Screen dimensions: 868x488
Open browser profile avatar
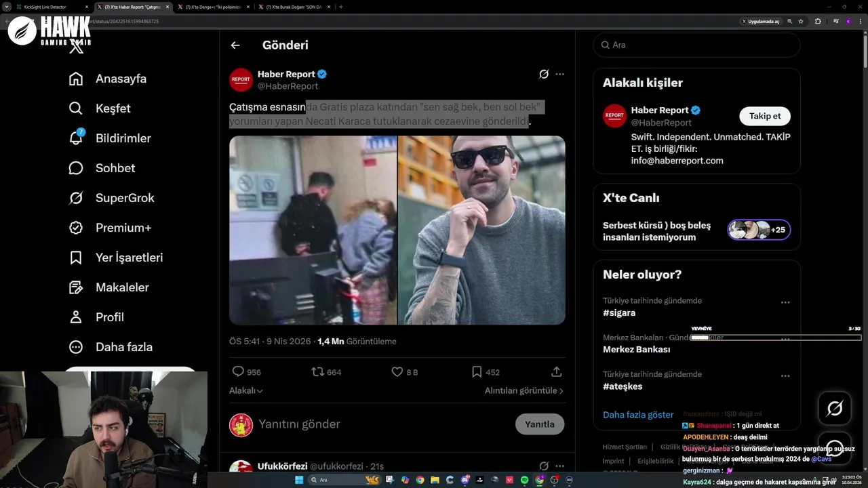(848, 22)
